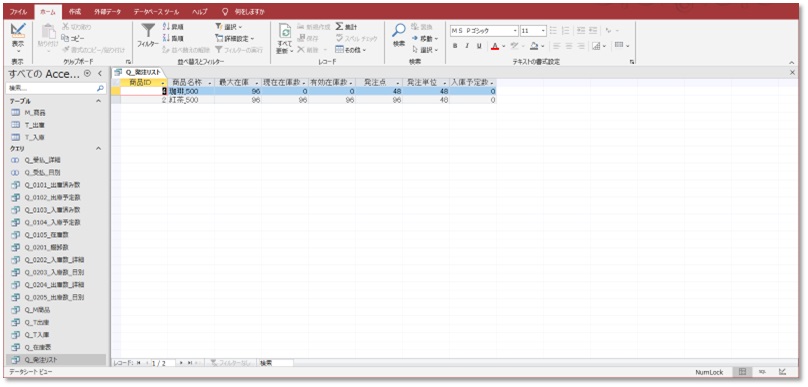This screenshot has height=387, width=808.
Task: Select cell 珈琲_500
Action: [191, 91]
